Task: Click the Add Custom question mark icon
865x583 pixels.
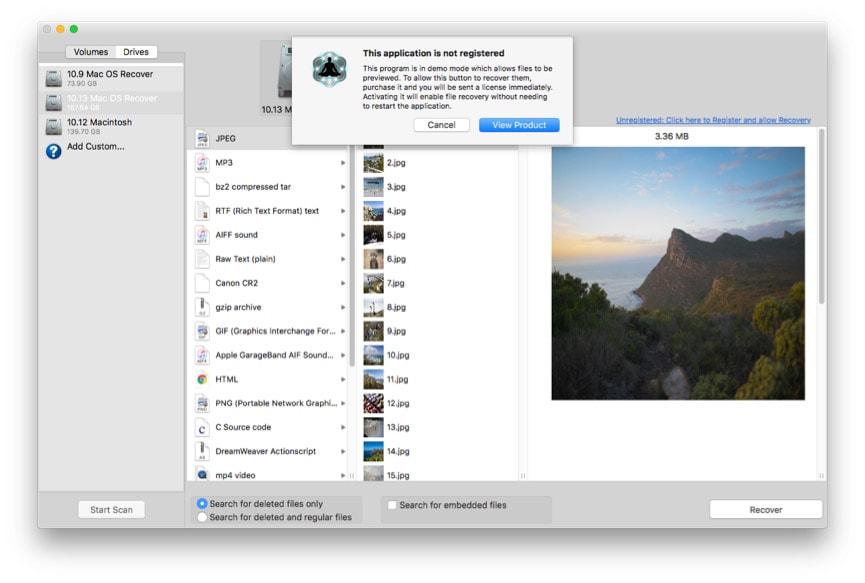Action: (x=54, y=151)
